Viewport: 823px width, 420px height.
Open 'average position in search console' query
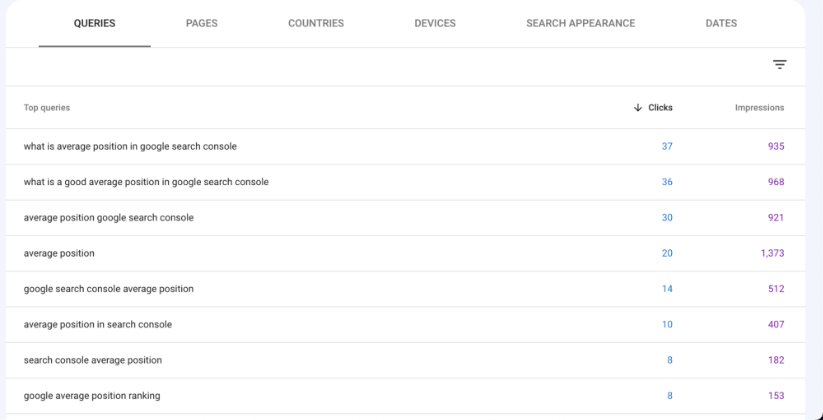pyautogui.click(x=405, y=325)
